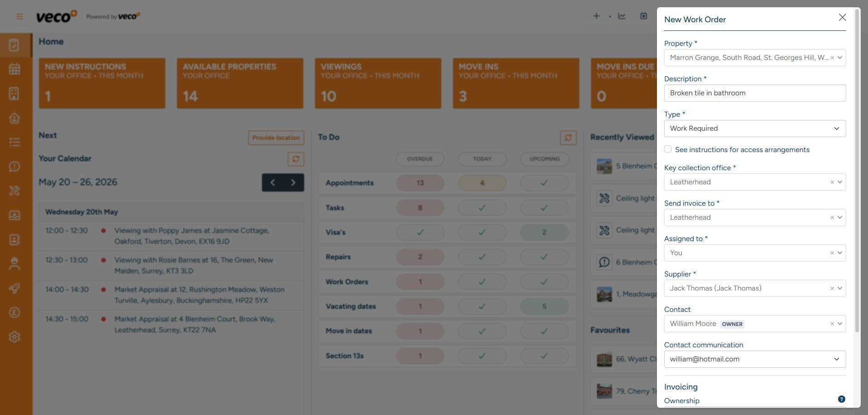Click the plus add icon in top bar
Screen dimensions: 868x415
[596, 16]
